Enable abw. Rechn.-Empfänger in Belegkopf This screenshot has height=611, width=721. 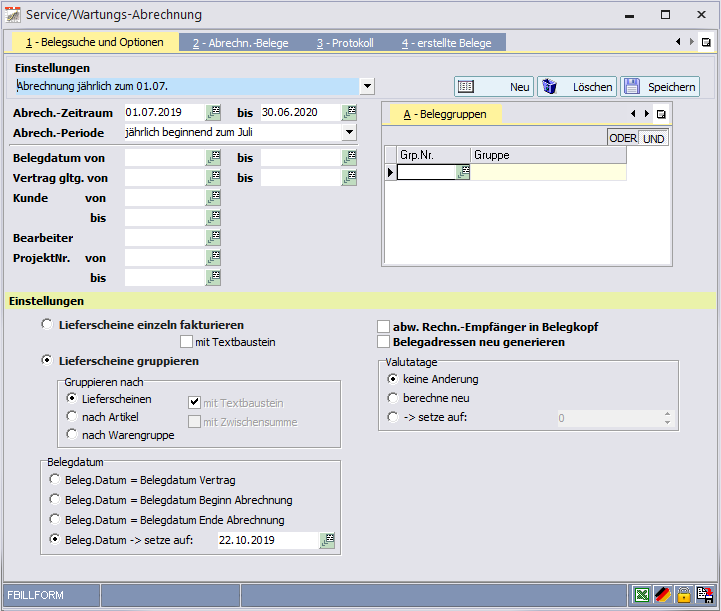(383, 326)
